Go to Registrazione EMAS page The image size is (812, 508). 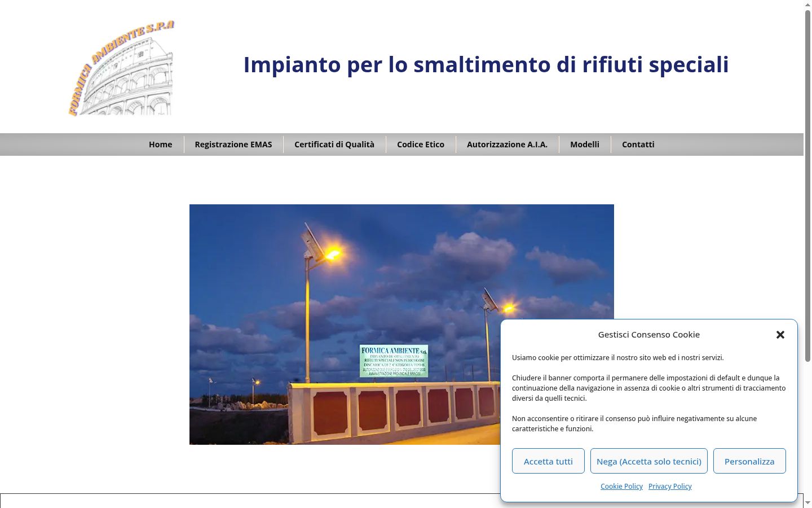tap(233, 144)
